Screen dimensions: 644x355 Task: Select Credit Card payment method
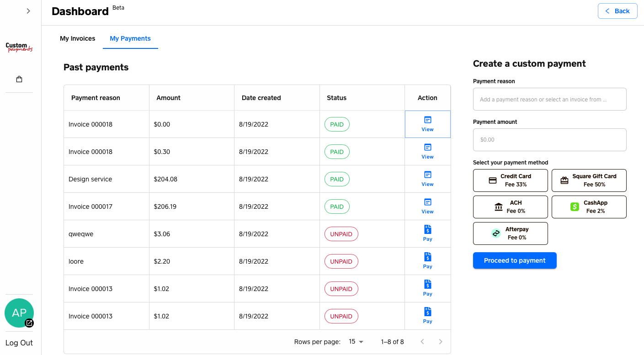click(510, 180)
